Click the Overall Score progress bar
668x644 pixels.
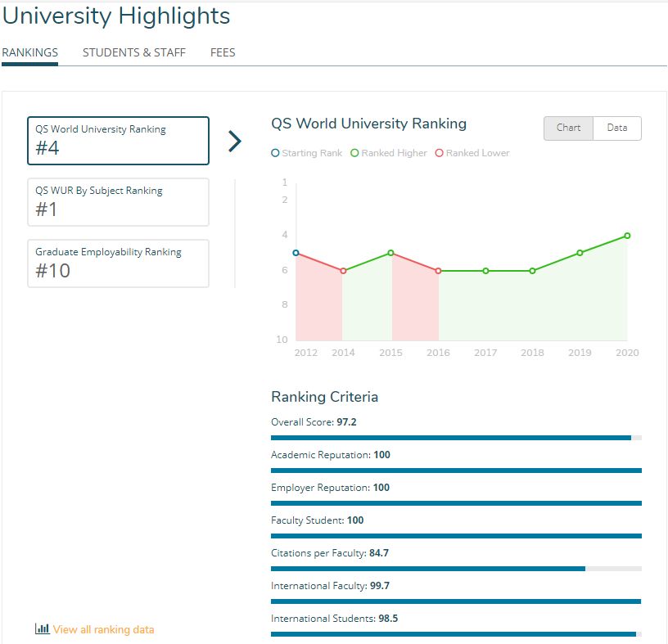[x=456, y=438]
